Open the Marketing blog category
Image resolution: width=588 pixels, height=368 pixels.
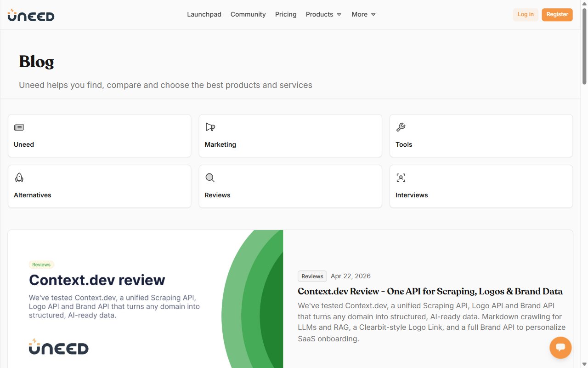pyautogui.click(x=290, y=136)
